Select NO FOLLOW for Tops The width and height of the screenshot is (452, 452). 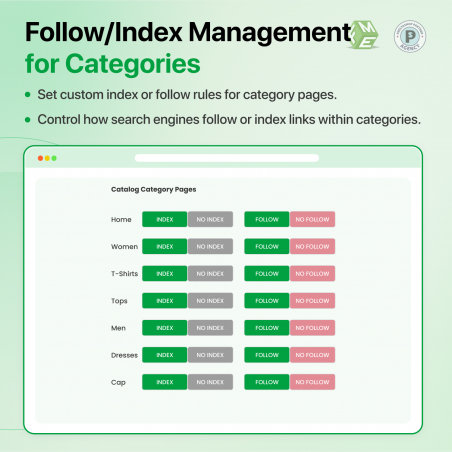click(312, 301)
